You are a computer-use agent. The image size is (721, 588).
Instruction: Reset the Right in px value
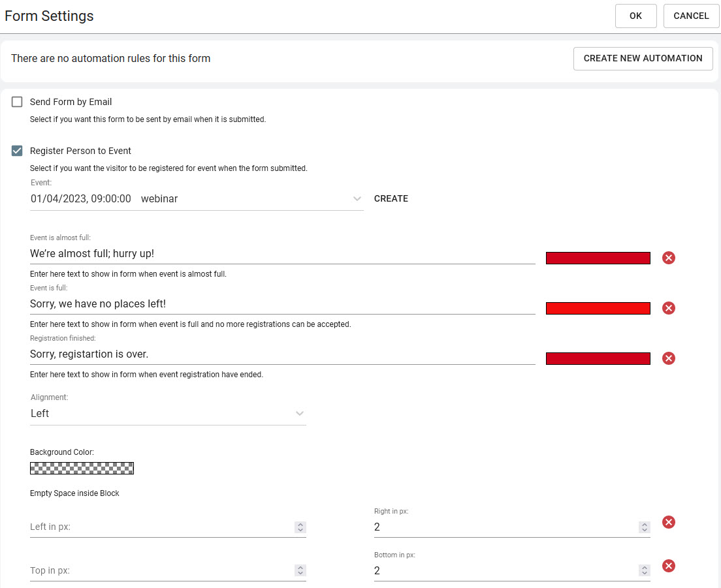coord(668,522)
